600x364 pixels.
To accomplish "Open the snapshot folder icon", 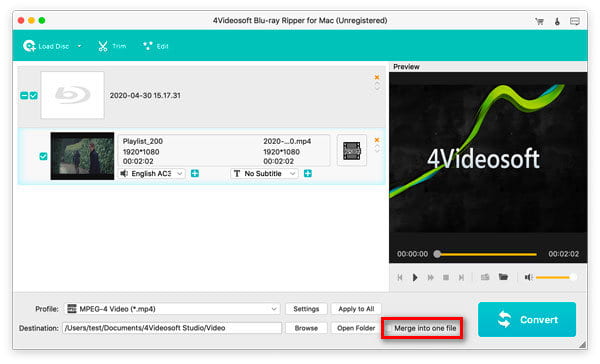I will 503,277.
